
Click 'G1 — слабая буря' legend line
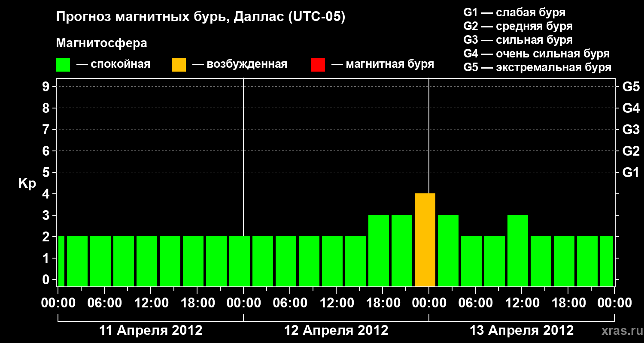click(x=514, y=12)
